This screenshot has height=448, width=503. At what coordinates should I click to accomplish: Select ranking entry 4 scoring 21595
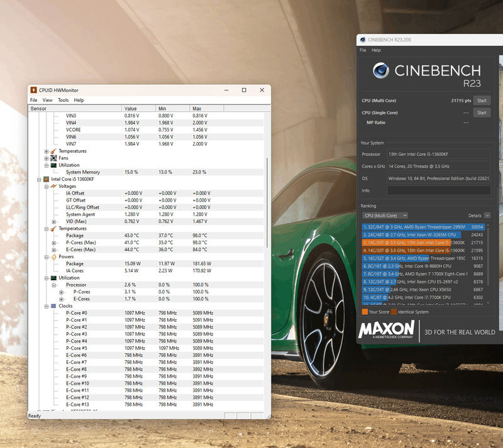pos(423,251)
